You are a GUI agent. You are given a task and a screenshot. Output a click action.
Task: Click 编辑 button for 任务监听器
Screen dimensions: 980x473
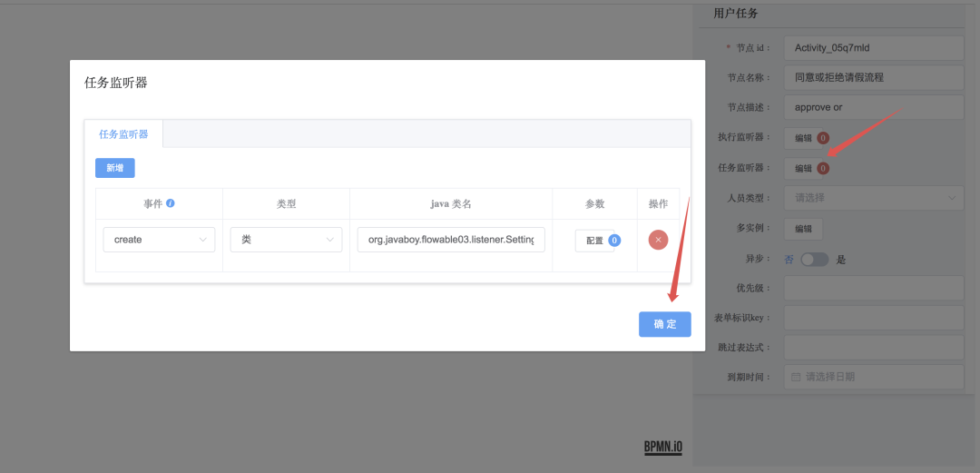803,168
